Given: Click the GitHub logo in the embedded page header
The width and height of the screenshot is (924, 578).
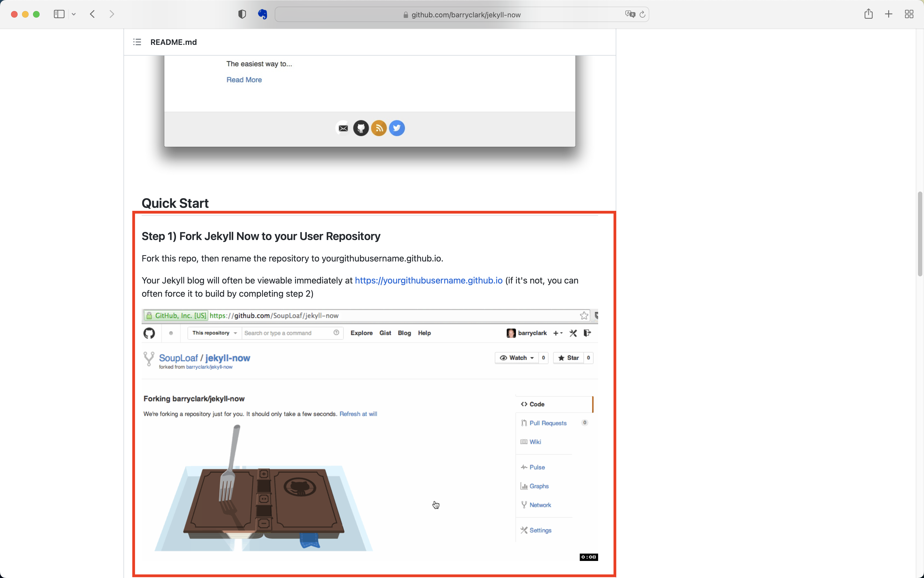Looking at the screenshot, I should 149,333.
